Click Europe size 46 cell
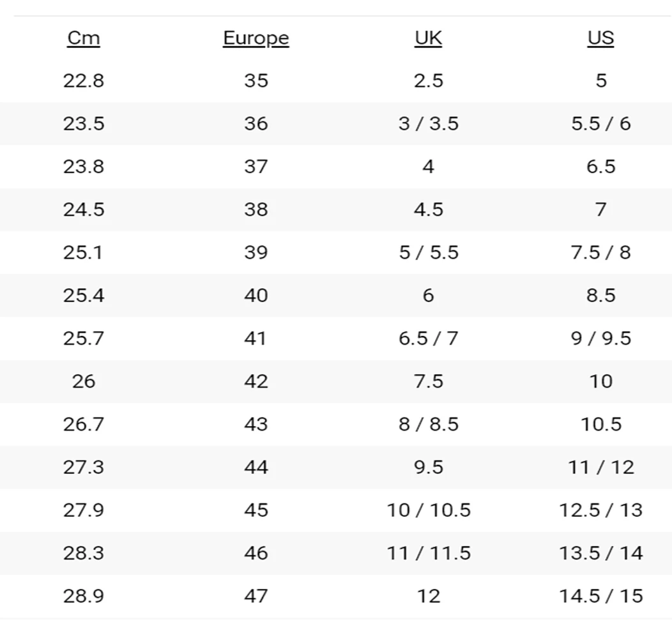672x624 pixels. point(256,553)
